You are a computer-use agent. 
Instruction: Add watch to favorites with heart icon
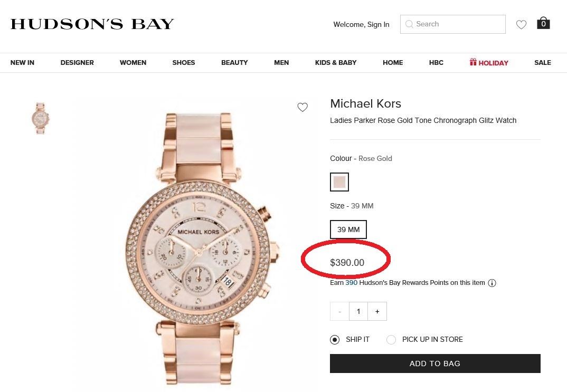point(303,108)
